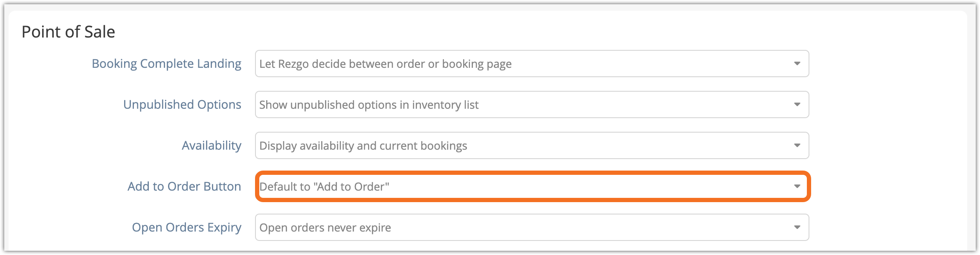Viewport: 980px width, 255px height.
Task: Click the "Add to Order Button" label
Action: 184,186
